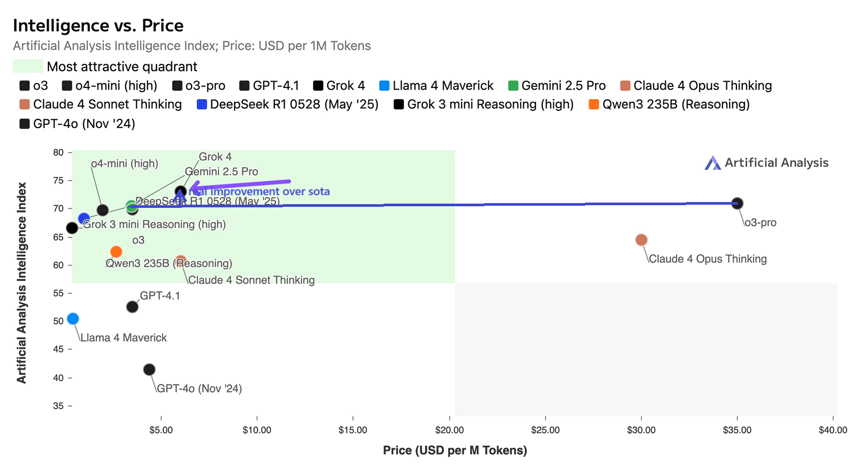Click the 'Claude 4 Opus Thinking' plot label
The height and width of the screenshot is (473, 868).
click(708, 259)
